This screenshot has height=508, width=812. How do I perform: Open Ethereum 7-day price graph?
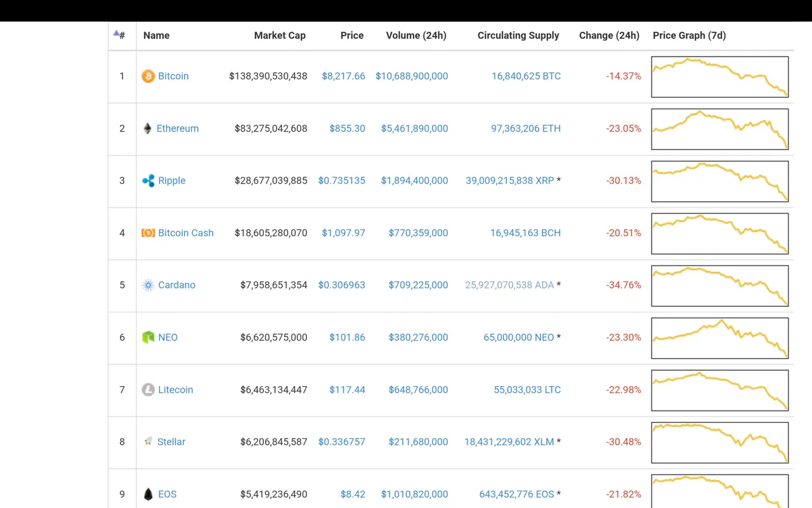coord(720,129)
